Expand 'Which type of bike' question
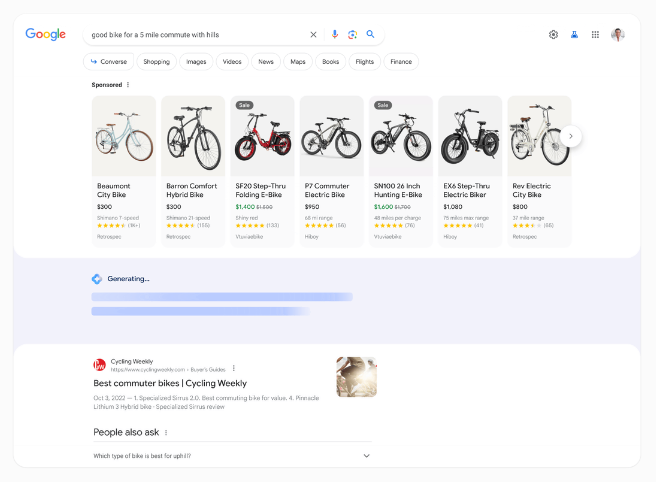Viewport: 656px width, 482px height. tap(366, 456)
